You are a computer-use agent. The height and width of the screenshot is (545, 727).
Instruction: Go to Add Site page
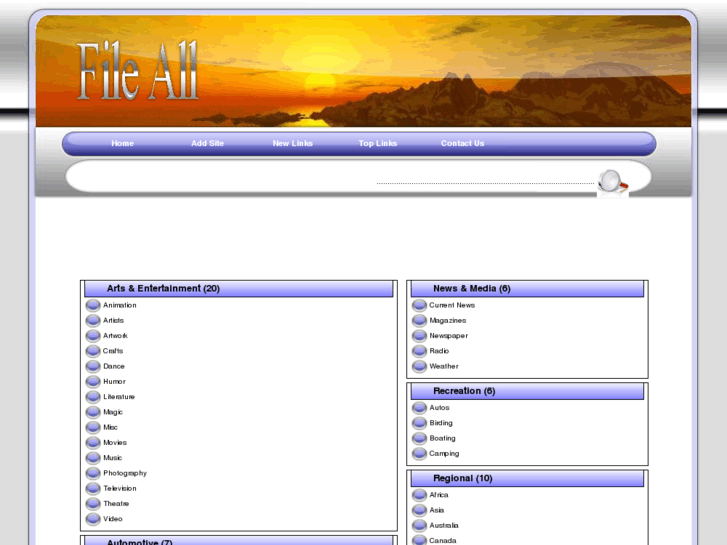pyautogui.click(x=207, y=143)
